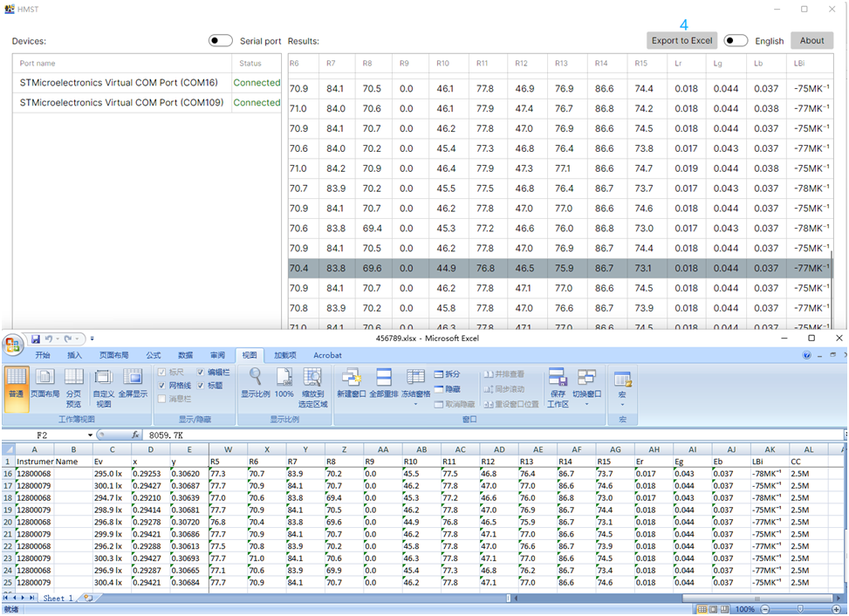Expand the 冻结窗格 freeze panes dropdown
The image size is (849, 616).
pos(416,404)
